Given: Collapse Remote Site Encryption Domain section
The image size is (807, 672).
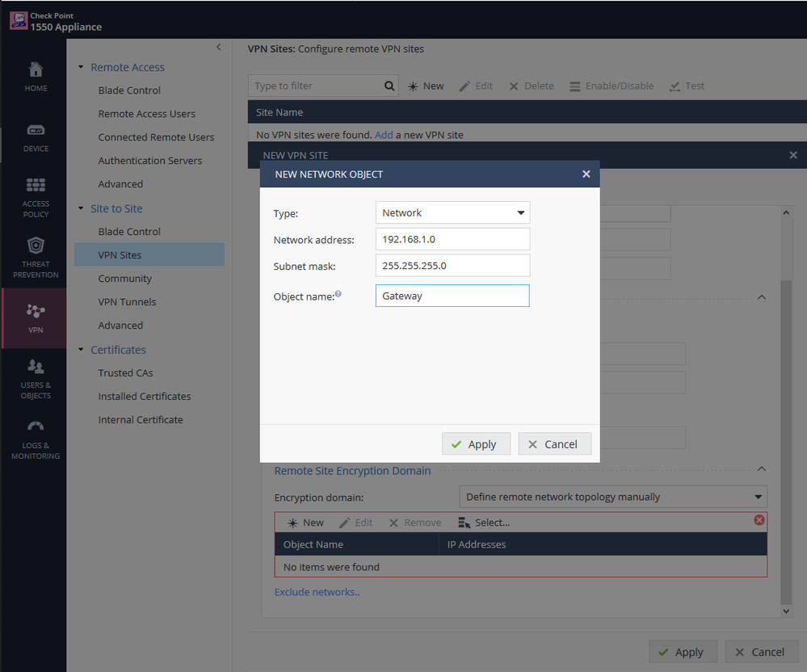Looking at the screenshot, I should click(x=760, y=468).
